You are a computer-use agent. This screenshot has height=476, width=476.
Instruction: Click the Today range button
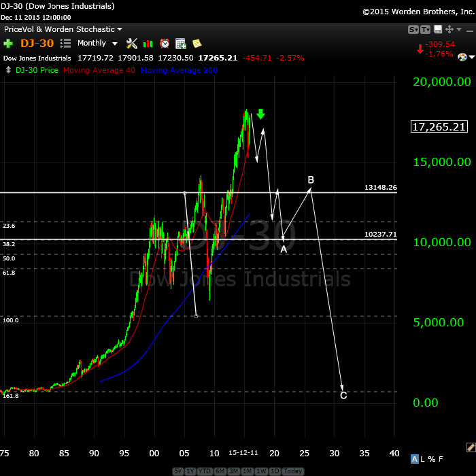tap(292, 471)
